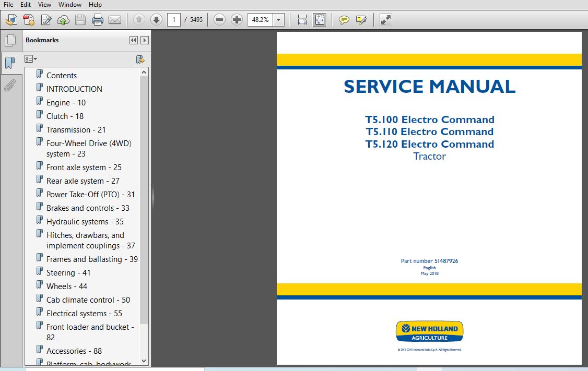This screenshot has width=588, height=371.
Task: Jump to Accessories - 88 bookmark
Action: (x=74, y=351)
